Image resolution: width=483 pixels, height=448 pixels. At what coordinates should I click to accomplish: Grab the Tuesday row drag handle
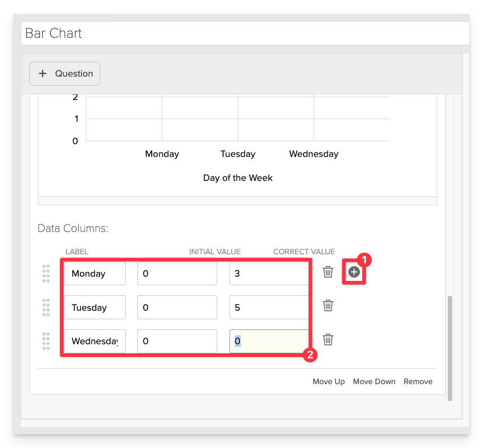pos(46,308)
